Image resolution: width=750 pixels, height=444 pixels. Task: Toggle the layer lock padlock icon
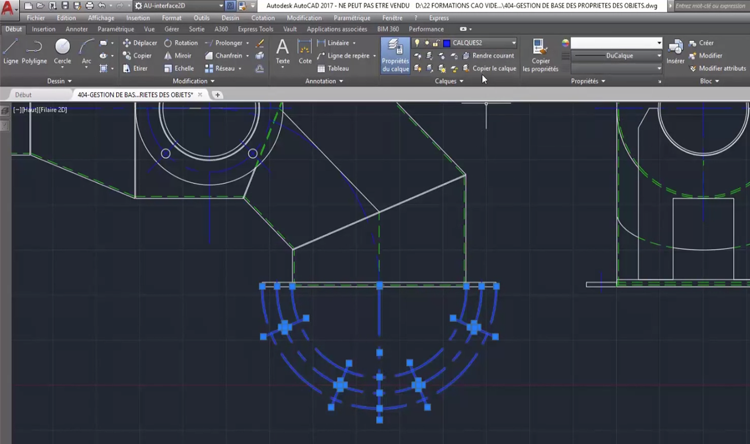click(x=437, y=43)
